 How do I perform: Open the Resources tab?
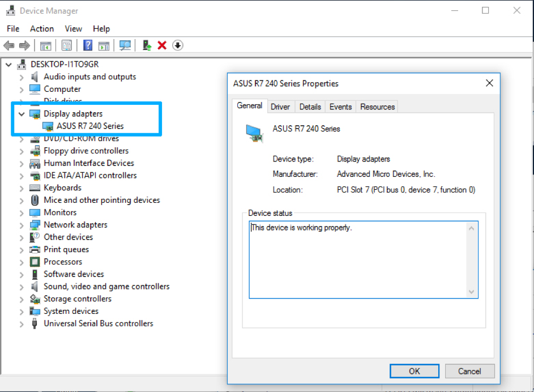point(377,106)
